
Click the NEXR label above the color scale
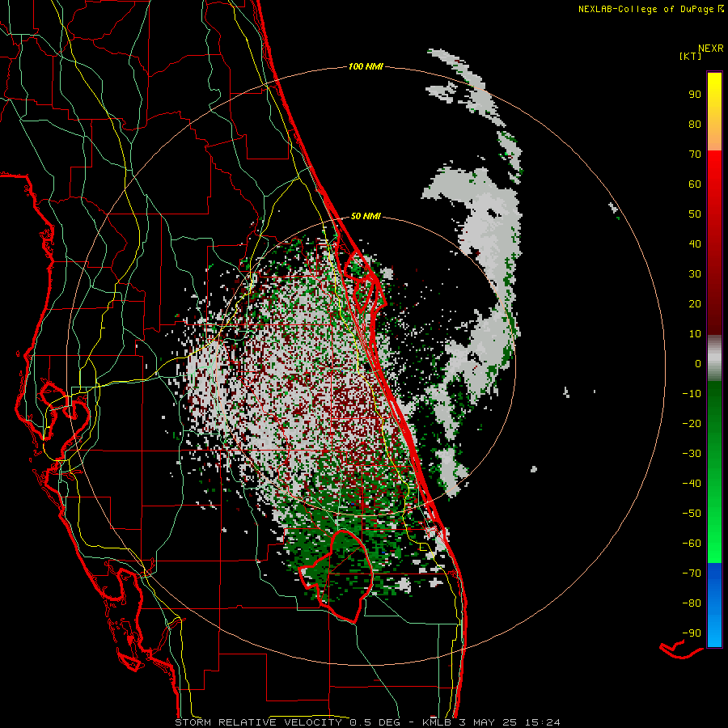click(x=711, y=48)
